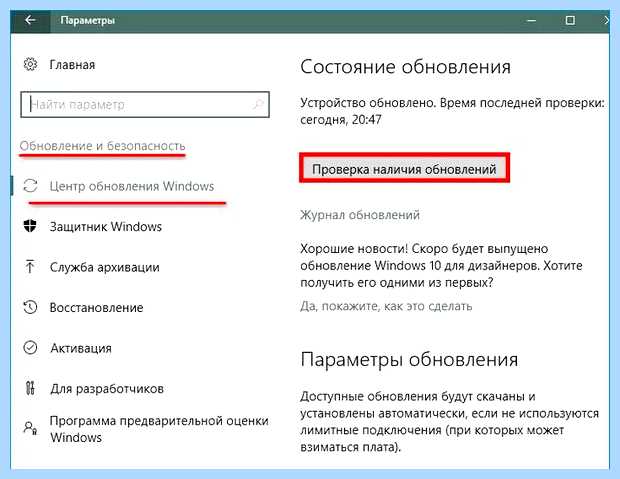The width and height of the screenshot is (620, 479).
Task: Open Программа предварительной оценки Windows section
Action: [x=159, y=429]
